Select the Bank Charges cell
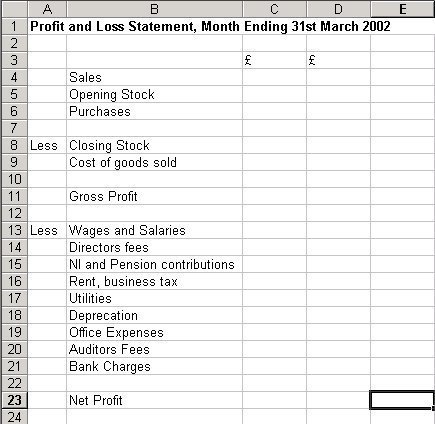Image resolution: width=435 pixels, height=424 pixels. [154, 366]
